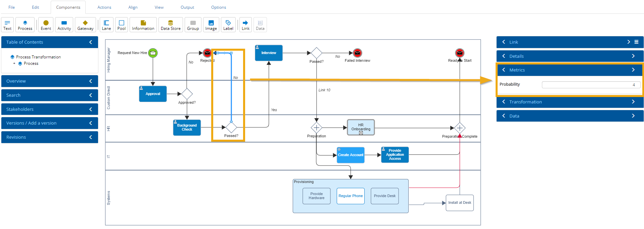
Task: Switch to the Output tab
Action: [x=187, y=7]
